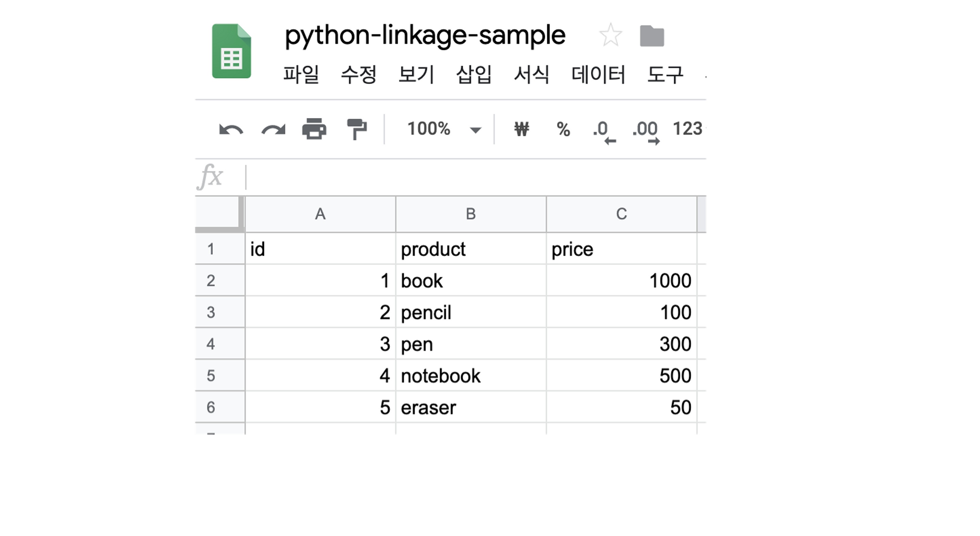Open the 수정 menu
Screen dimensions: 980x536
pos(358,74)
